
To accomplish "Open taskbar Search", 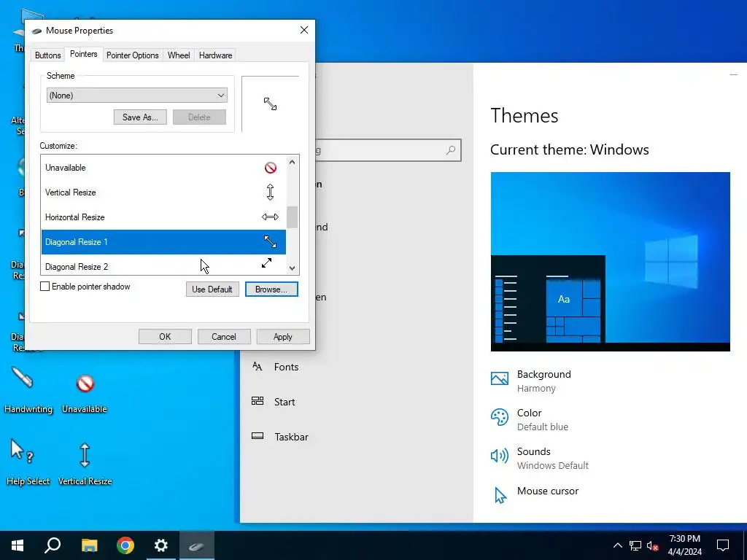I will coord(53,545).
